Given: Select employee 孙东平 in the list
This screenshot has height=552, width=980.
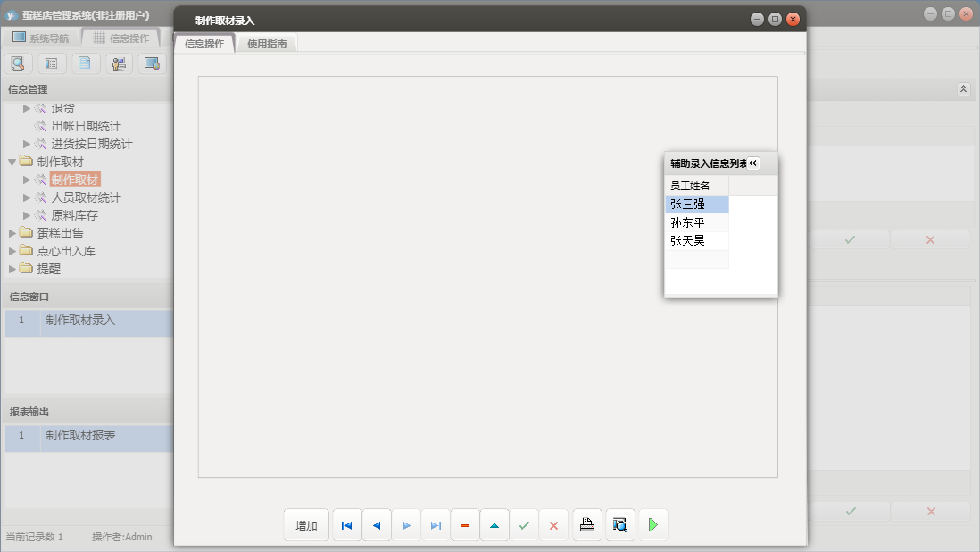Looking at the screenshot, I should click(688, 222).
